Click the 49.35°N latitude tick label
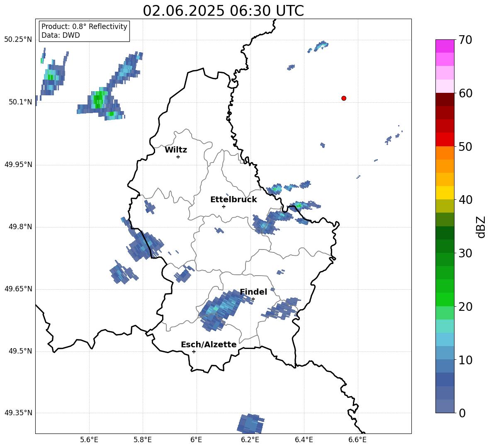Image resolution: width=491 pixels, height=448 pixels. click(18, 413)
